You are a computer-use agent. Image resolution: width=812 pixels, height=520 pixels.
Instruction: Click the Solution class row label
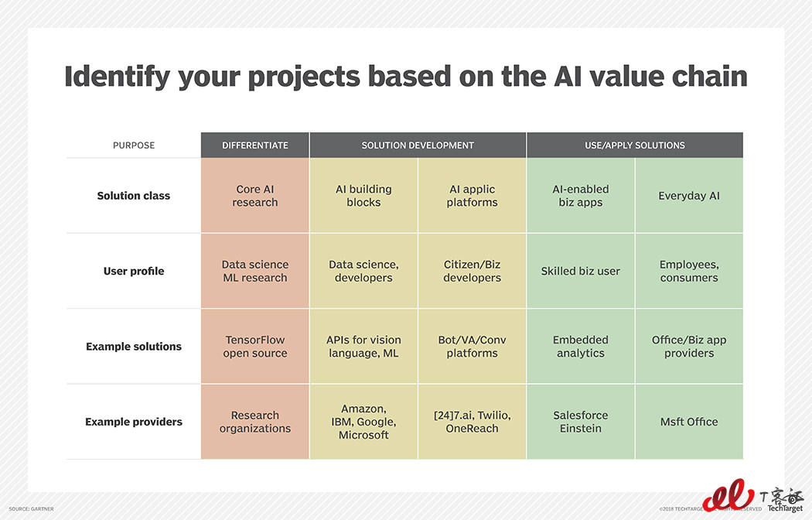pyautogui.click(x=134, y=196)
